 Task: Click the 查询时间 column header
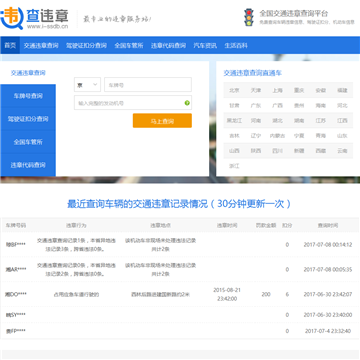328,225
